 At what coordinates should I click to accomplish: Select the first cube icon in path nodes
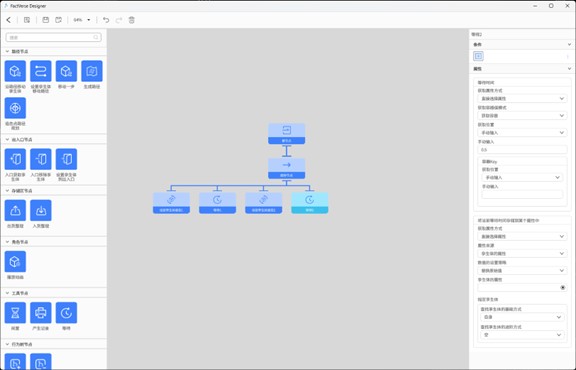[x=15, y=71]
